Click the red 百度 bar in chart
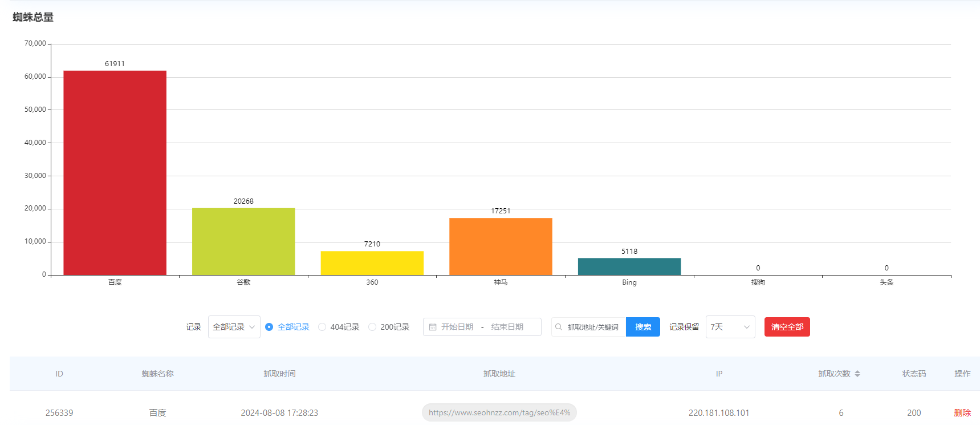980x425 pixels. [x=115, y=173]
